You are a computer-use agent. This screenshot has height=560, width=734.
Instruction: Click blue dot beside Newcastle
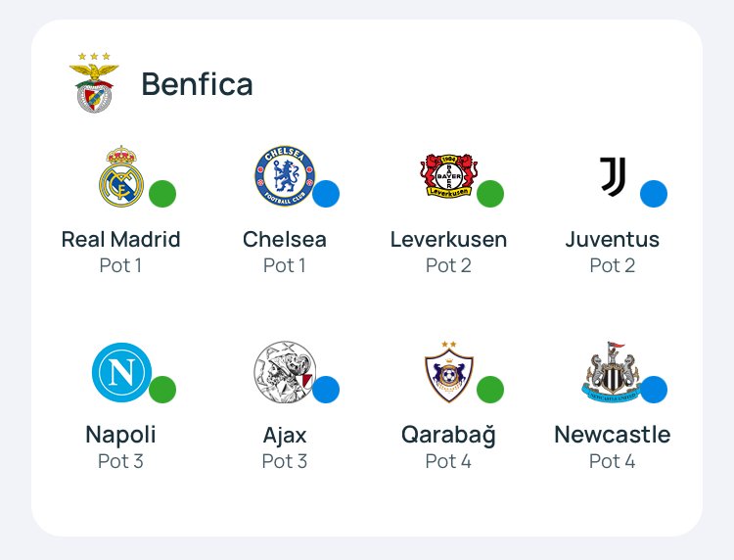tap(654, 389)
